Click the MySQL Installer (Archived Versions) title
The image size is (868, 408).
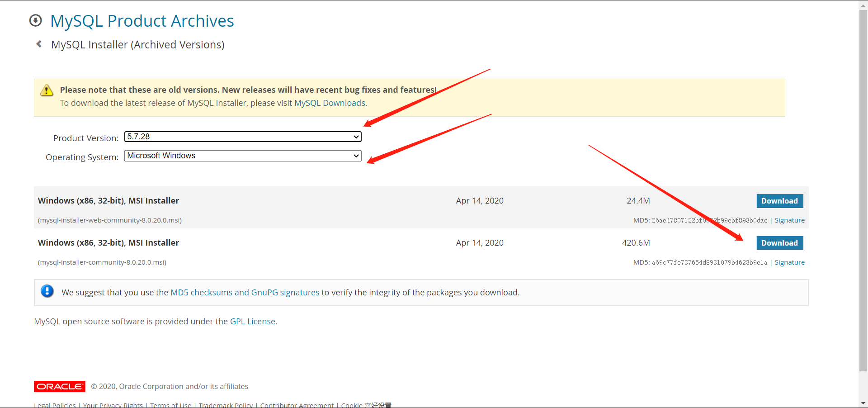pyautogui.click(x=138, y=45)
